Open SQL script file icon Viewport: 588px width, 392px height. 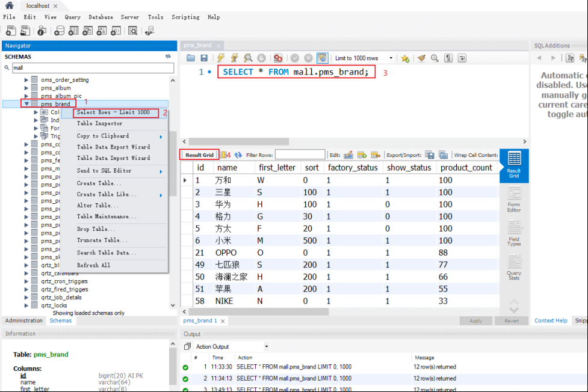coord(25,31)
